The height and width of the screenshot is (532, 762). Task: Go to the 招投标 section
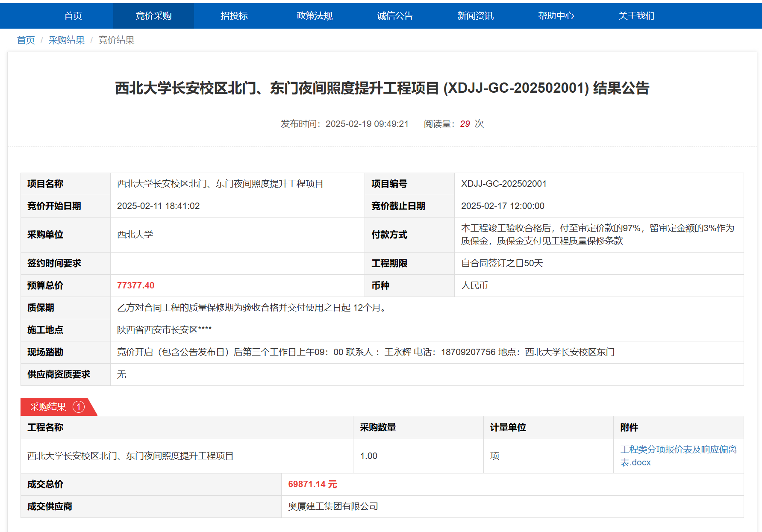point(234,16)
